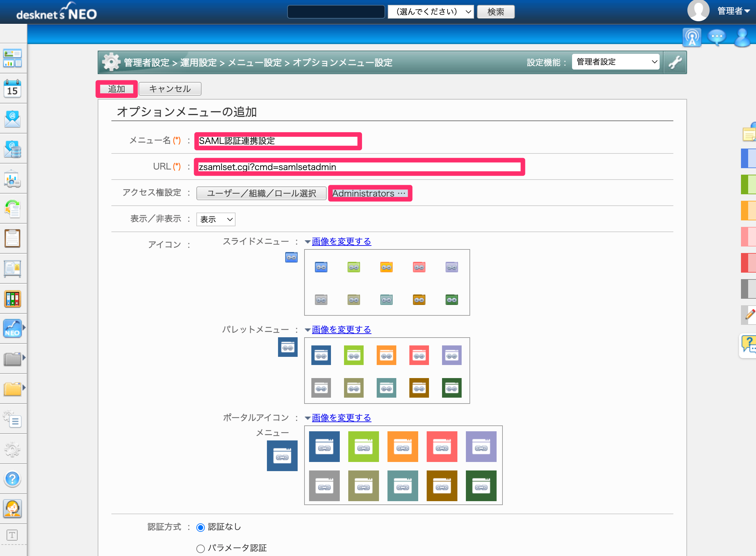Screen dimensions: 756x556
Task: Click the wrench settings icon in header
Action: tap(675, 62)
